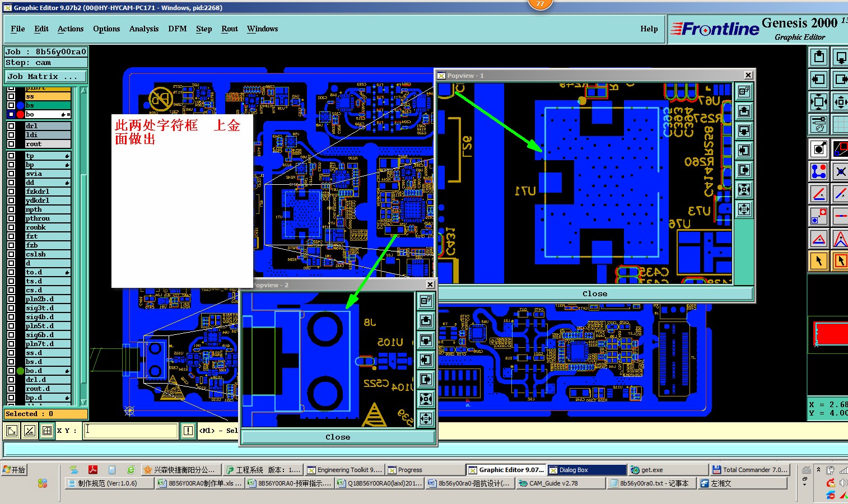Click Close button in Popview 1
The height and width of the screenshot is (504, 848).
[x=595, y=293]
